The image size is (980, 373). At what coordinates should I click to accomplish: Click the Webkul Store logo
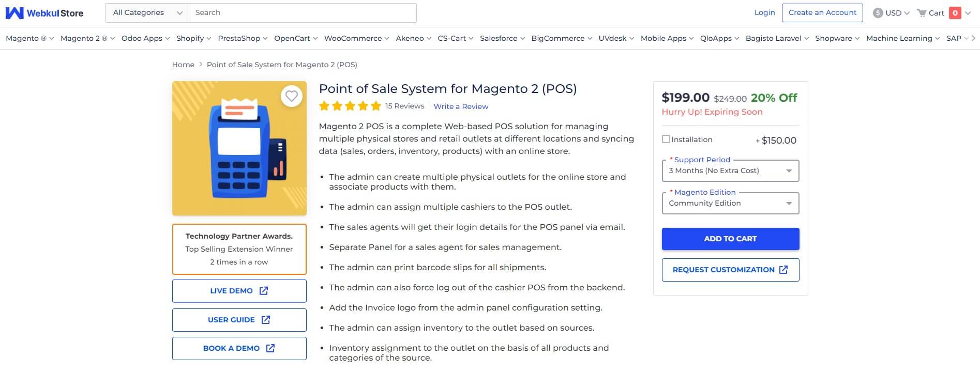click(x=44, y=13)
